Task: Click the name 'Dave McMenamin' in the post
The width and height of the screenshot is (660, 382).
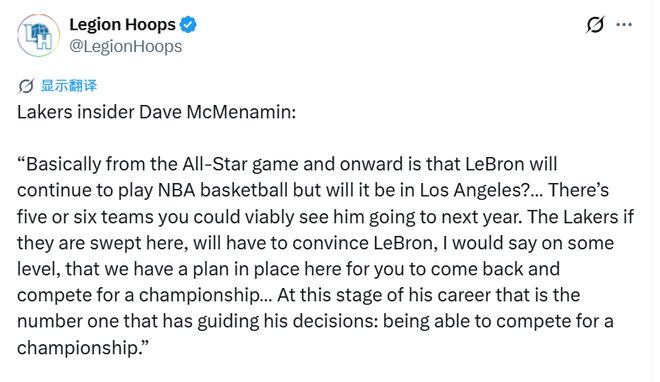Action: click(x=216, y=112)
